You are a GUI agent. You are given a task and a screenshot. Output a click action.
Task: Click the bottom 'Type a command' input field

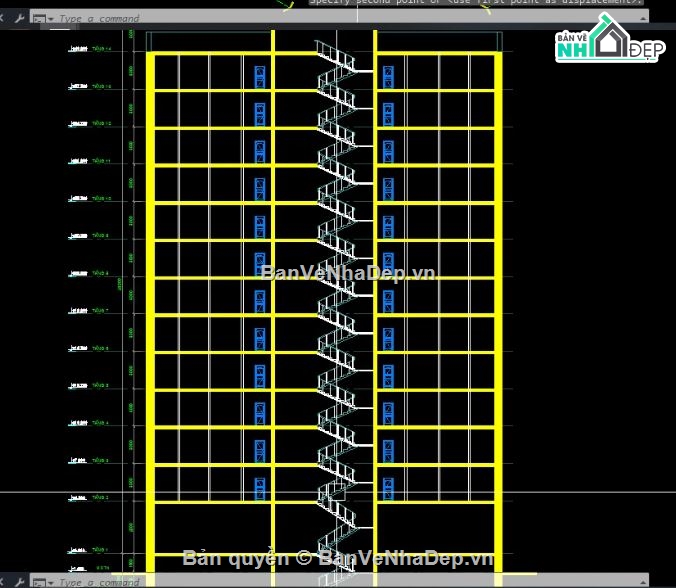coord(347,582)
